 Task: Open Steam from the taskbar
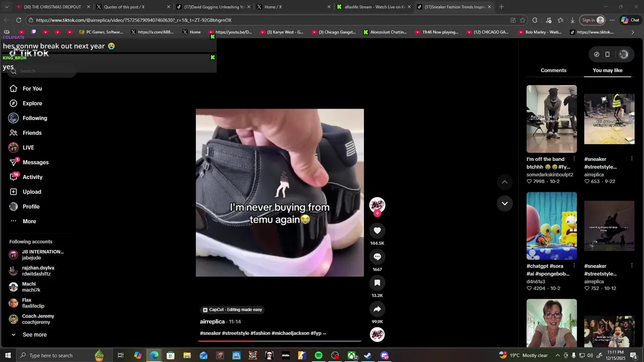[x=368, y=355]
